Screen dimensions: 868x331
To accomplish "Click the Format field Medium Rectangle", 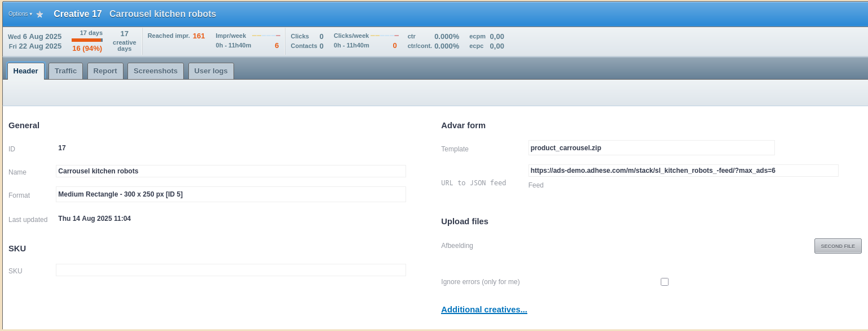I will click(x=231, y=194).
